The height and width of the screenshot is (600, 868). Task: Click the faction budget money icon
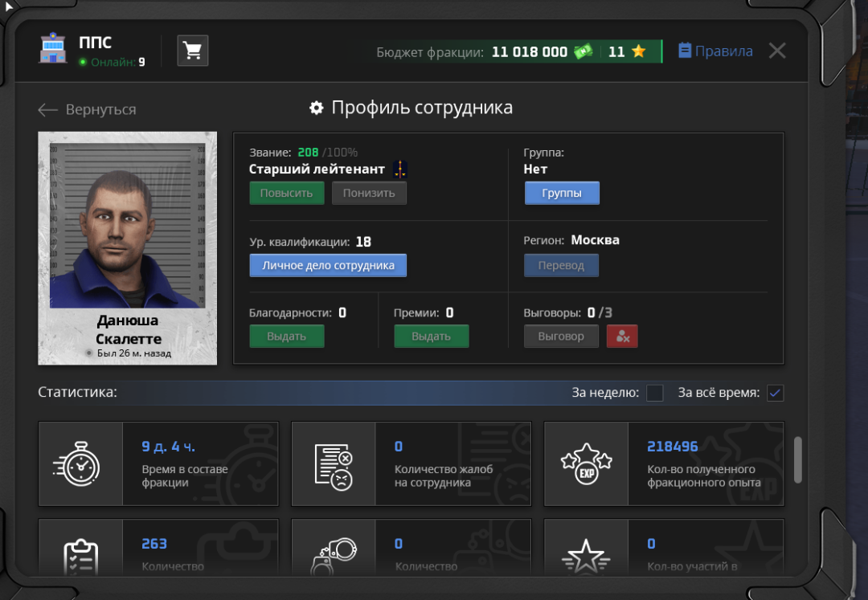[x=583, y=51]
